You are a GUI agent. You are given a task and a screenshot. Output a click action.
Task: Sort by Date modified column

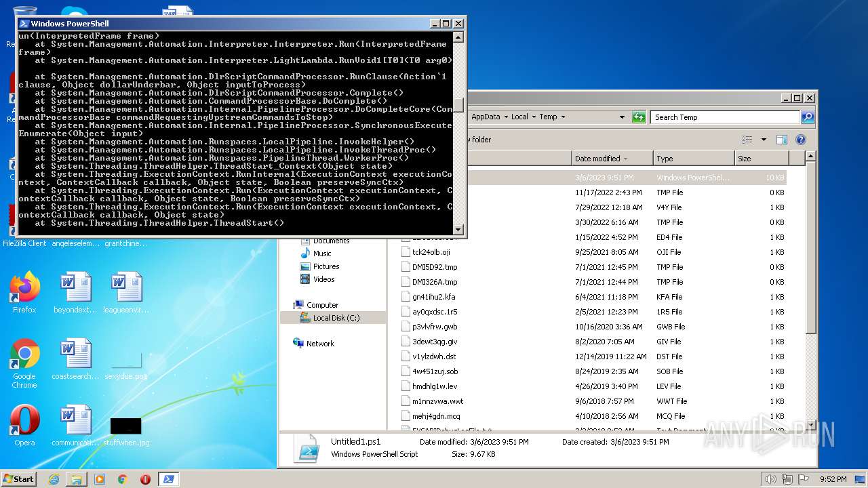(612, 159)
